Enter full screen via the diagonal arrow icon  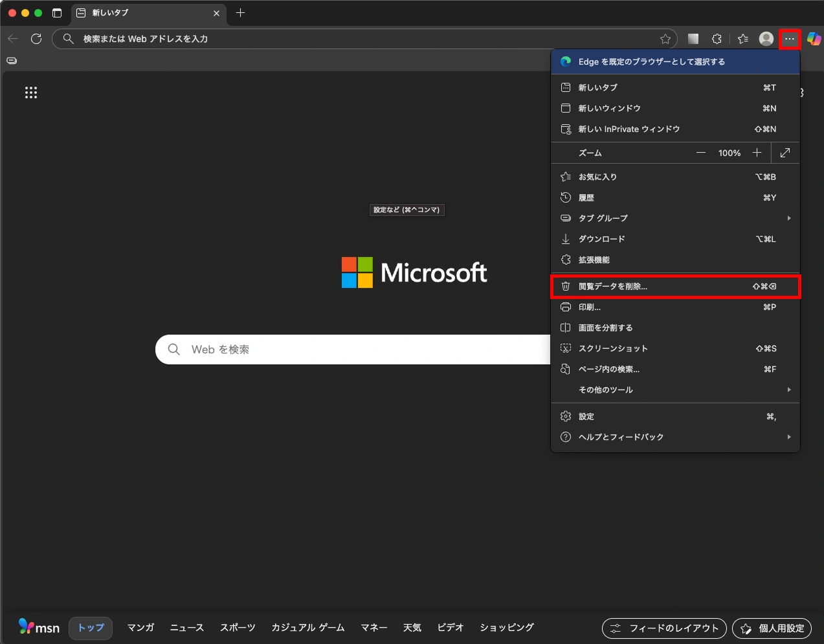click(x=785, y=153)
